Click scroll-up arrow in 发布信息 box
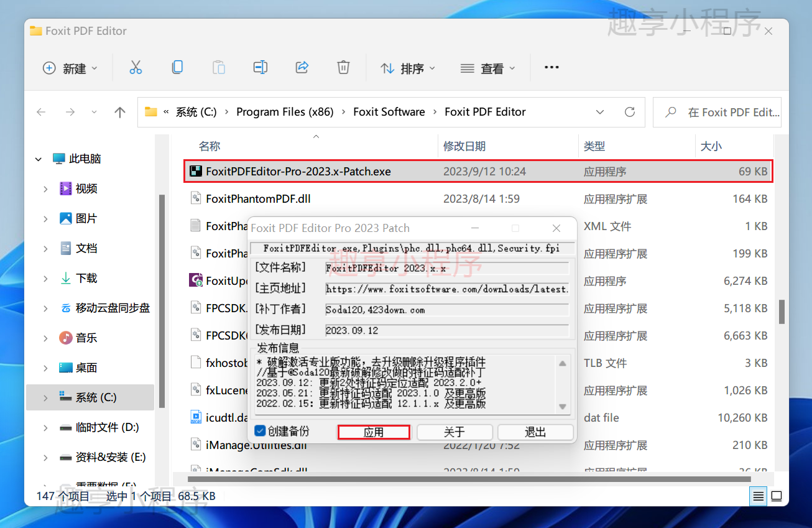This screenshot has width=812, height=528. pyautogui.click(x=562, y=363)
